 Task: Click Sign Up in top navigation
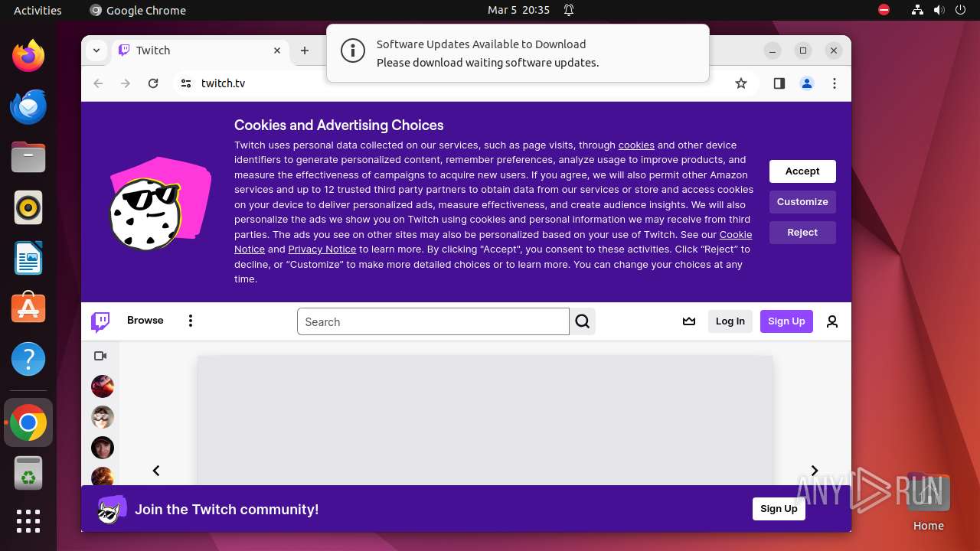tap(786, 321)
